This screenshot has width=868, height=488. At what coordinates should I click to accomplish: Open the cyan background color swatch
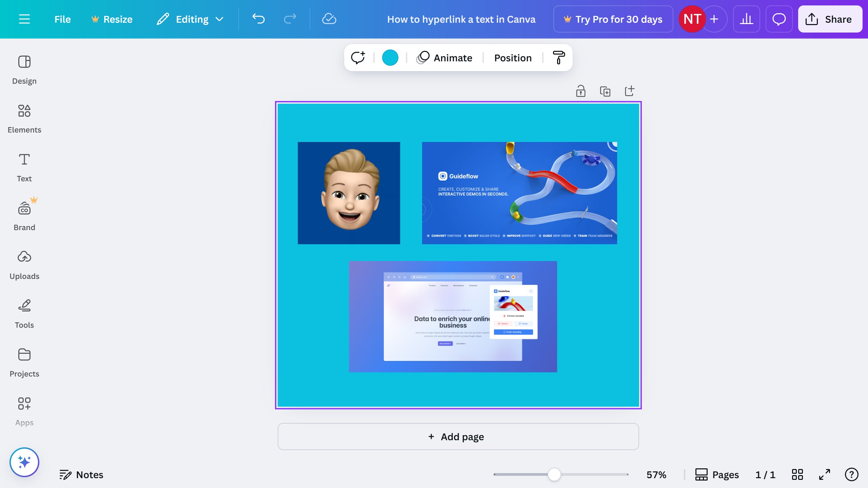coord(390,58)
